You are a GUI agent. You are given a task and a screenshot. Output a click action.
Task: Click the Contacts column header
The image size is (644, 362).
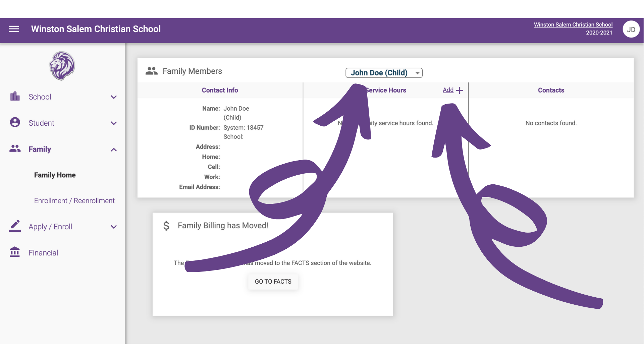(x=551, y=90)
